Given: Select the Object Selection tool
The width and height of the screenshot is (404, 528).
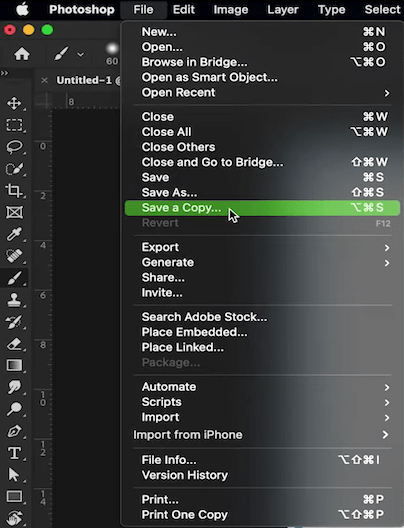Looking at the screenshot, I should [14, 169].
